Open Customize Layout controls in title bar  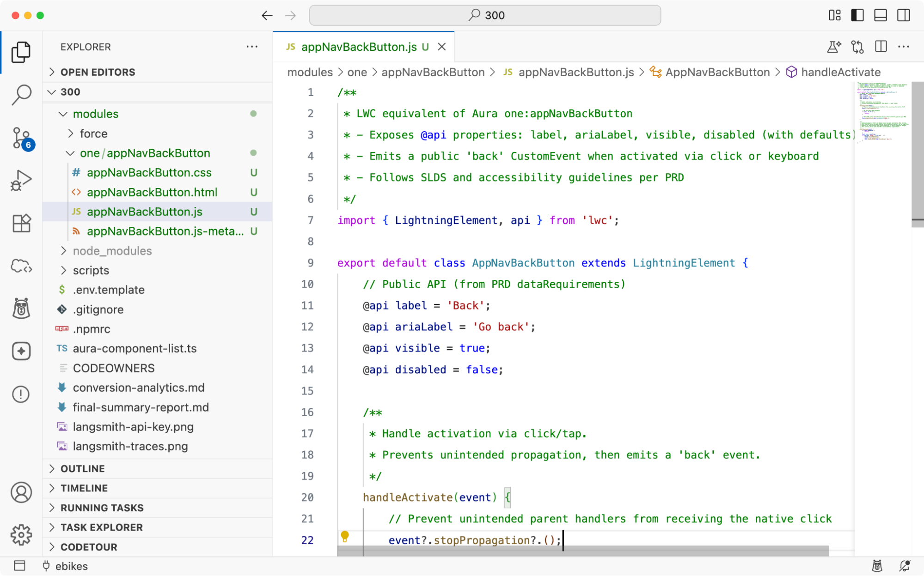coord(835,15)
